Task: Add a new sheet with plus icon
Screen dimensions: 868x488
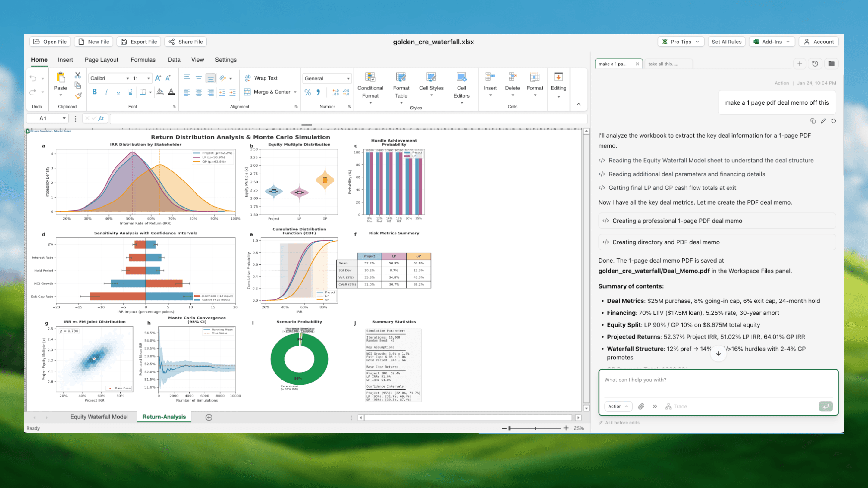Action: point(209,417)
